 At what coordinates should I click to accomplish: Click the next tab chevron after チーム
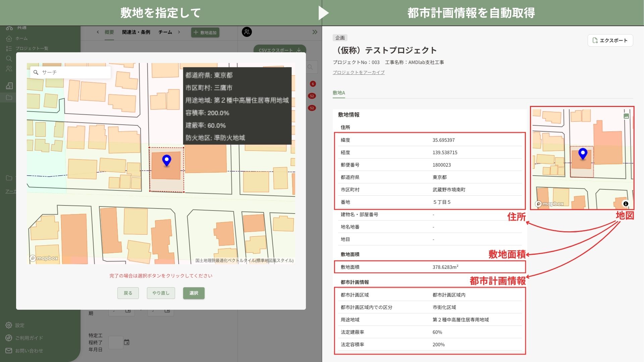[x=179, y=32]
